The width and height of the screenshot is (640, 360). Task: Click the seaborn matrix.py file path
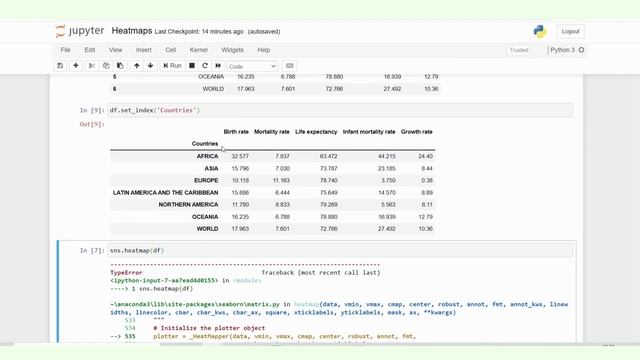click(195, 304)
